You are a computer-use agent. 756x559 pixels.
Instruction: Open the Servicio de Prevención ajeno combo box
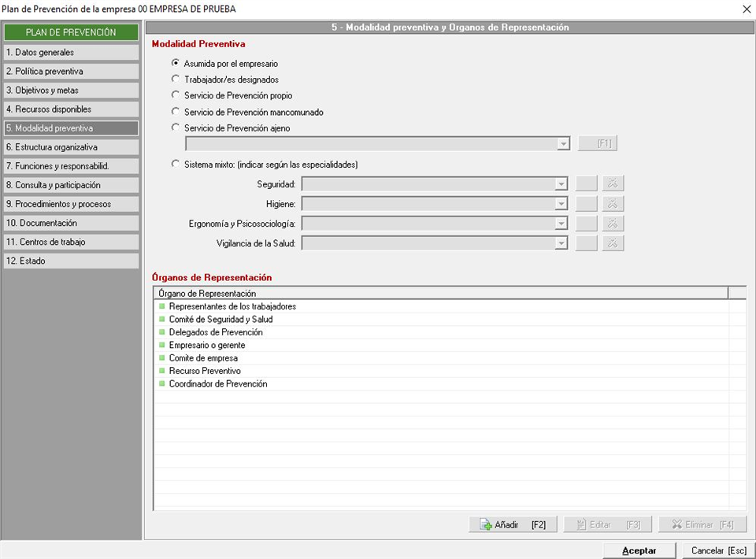coord(562,143)
